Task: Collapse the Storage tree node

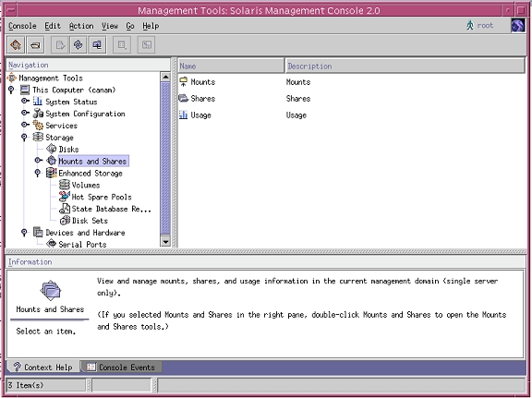Action: tap(24, 137)
